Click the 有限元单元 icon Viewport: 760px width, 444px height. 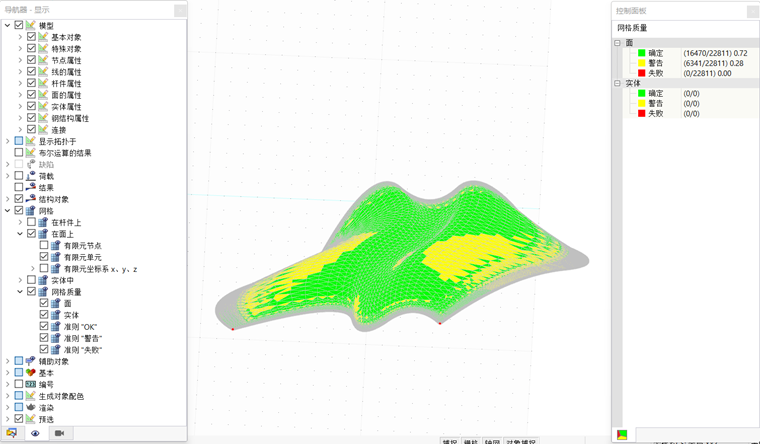coord(56,257)
